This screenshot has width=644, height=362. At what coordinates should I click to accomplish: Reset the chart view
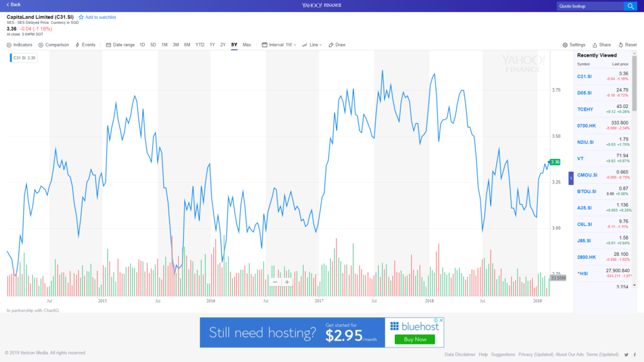[x=628, y=45]
